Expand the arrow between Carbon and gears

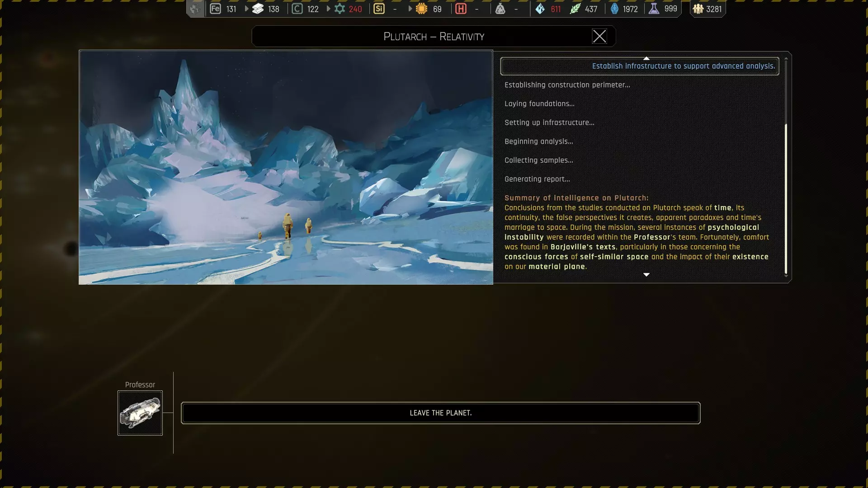(x=328, y=9)
